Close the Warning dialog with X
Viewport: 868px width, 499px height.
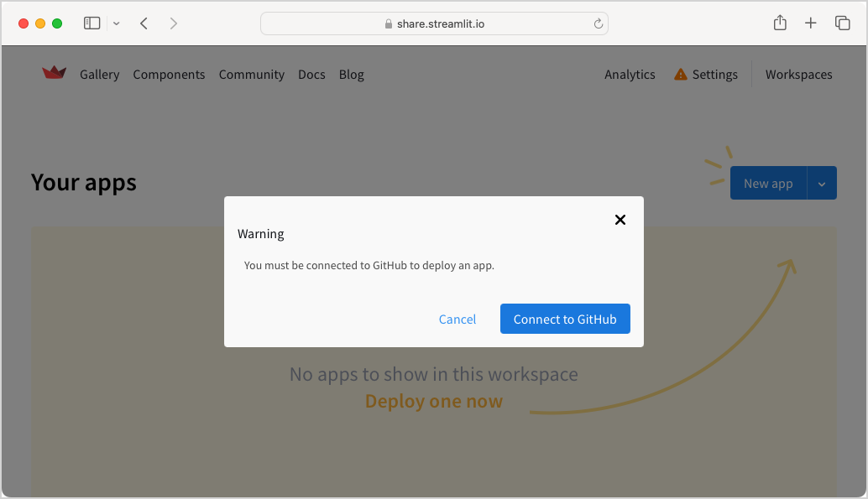[x=620, y=220]
